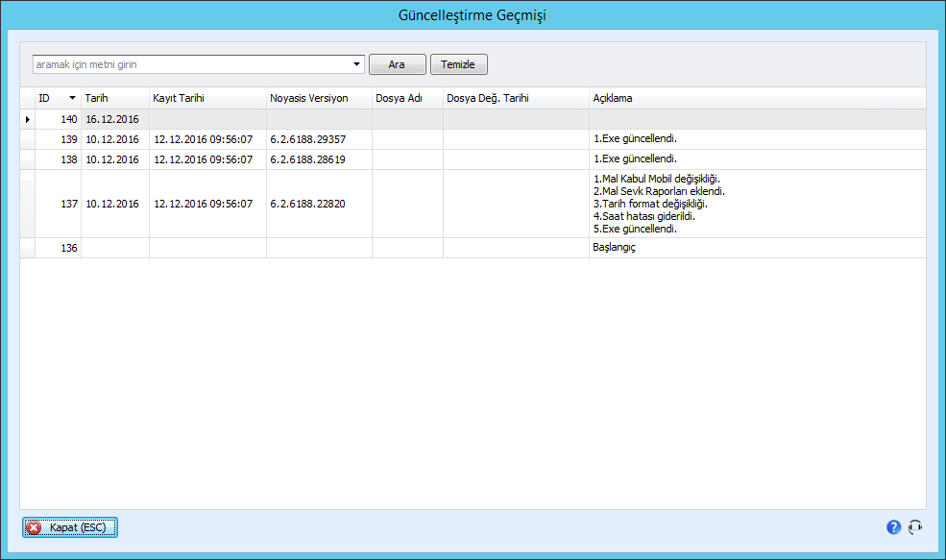The height and width of the screenshot is (560, 946).
Task: Open the search text dropdown arrow
Action: tap(356, 64)
